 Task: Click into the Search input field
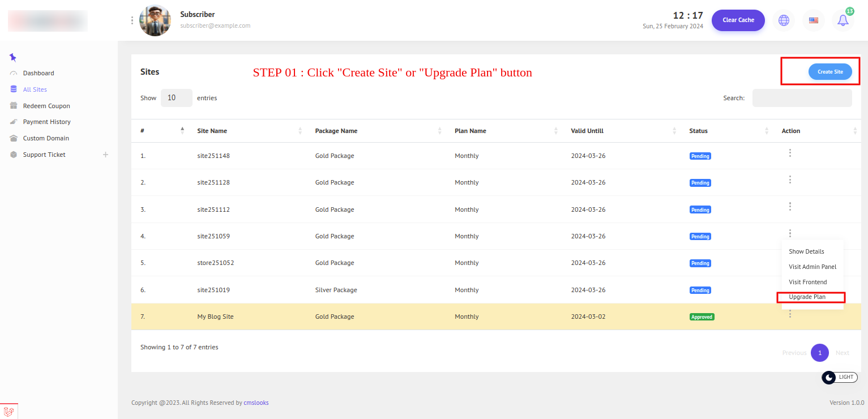pos(802,98)
